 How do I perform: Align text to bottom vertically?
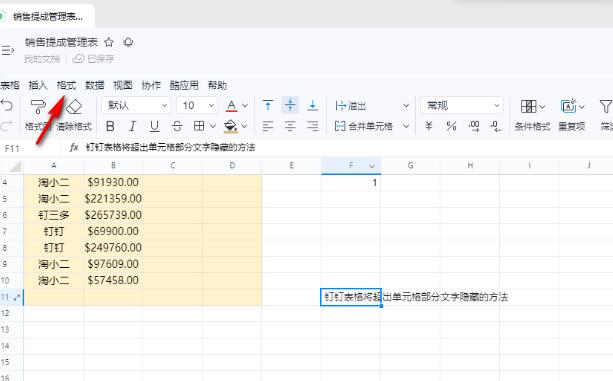(x=312, y=105)
